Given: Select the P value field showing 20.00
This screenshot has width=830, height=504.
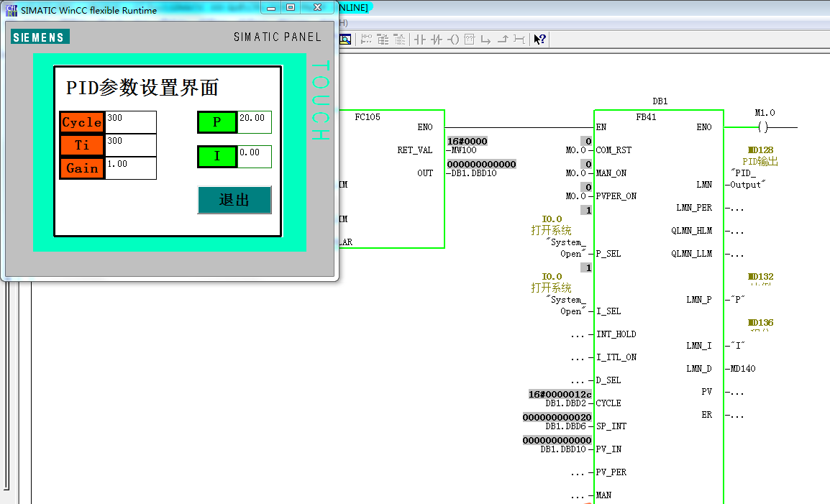Looking at the screenshot, I should [x=255, y=122].
